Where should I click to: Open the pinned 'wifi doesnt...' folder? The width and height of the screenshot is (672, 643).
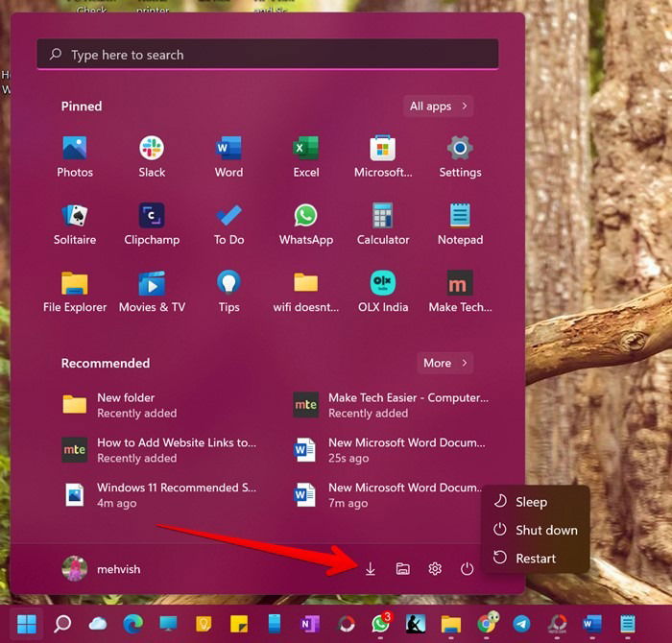(306, 292)
